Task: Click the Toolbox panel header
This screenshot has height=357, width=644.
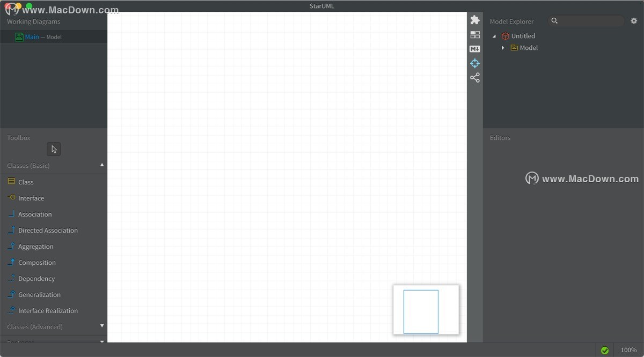Action: 19,138
